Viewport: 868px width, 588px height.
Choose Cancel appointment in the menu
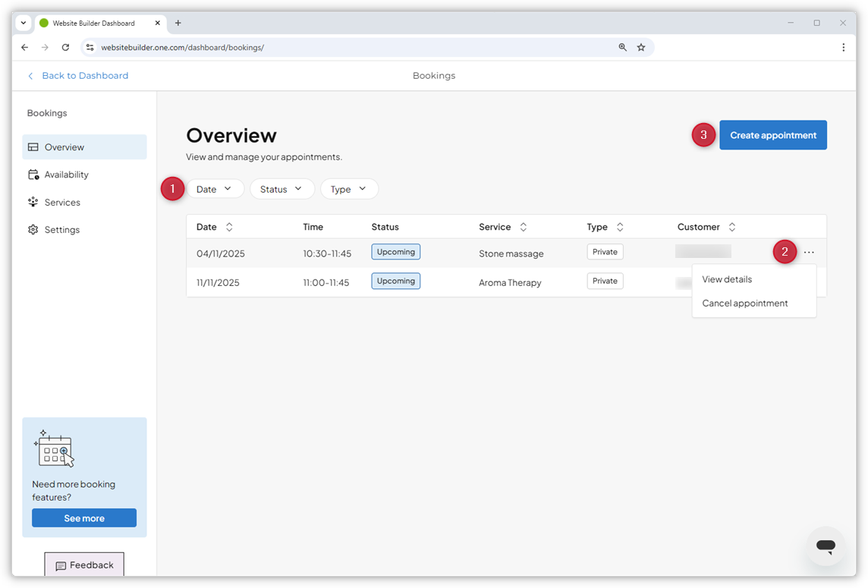click(744, 303)
